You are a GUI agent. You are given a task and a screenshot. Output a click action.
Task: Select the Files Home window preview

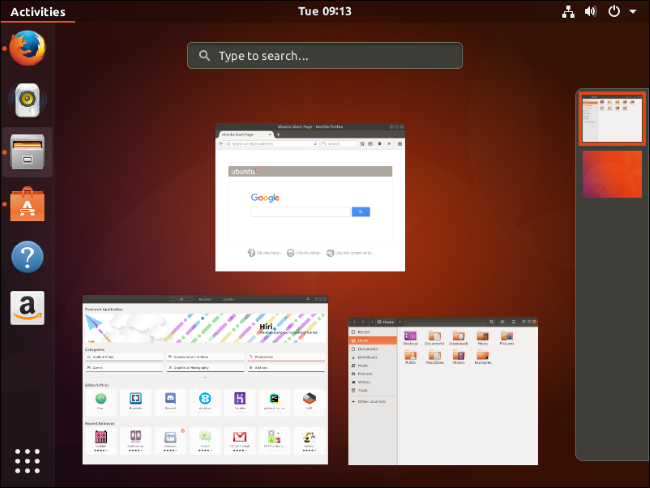[x=442, y=389]
